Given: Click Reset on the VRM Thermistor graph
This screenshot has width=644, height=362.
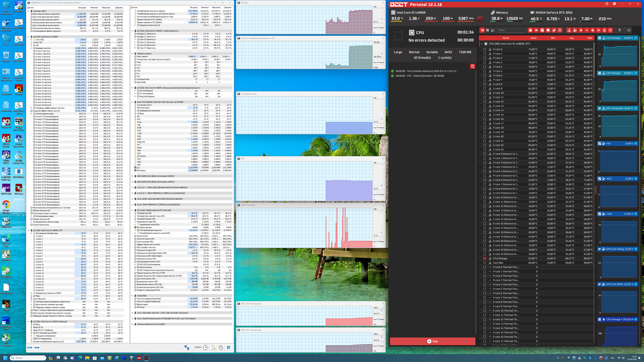Looking at the screenshot, I should point(381,241).
